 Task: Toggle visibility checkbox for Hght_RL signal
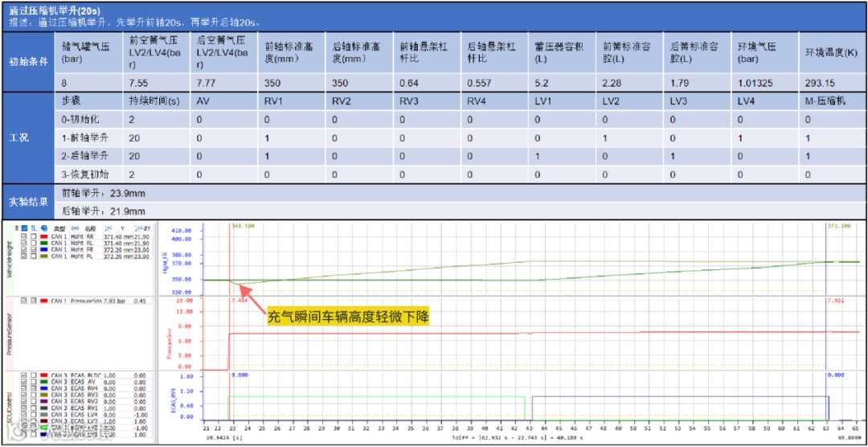tap(24, 243)
